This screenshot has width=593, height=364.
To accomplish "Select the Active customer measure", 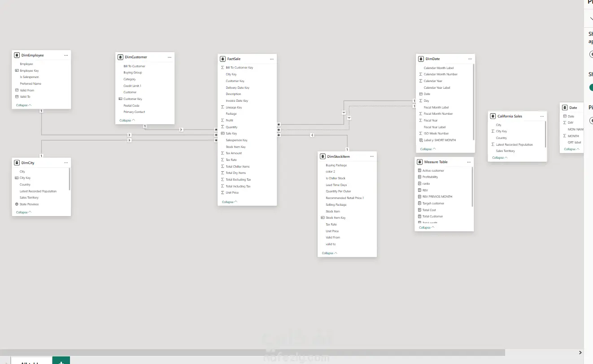I will 433,170.
